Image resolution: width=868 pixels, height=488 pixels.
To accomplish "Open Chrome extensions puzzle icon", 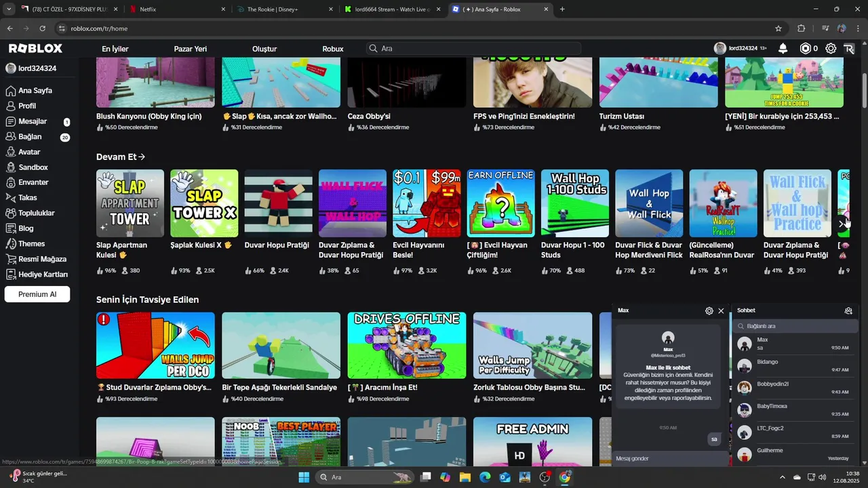I will [802, 28].
